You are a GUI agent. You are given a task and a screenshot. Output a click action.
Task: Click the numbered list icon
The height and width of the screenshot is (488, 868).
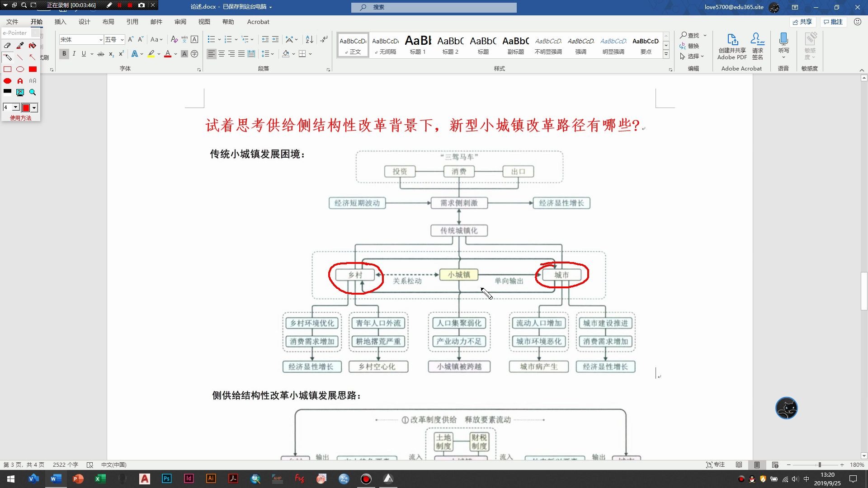[x=228, y=40]
